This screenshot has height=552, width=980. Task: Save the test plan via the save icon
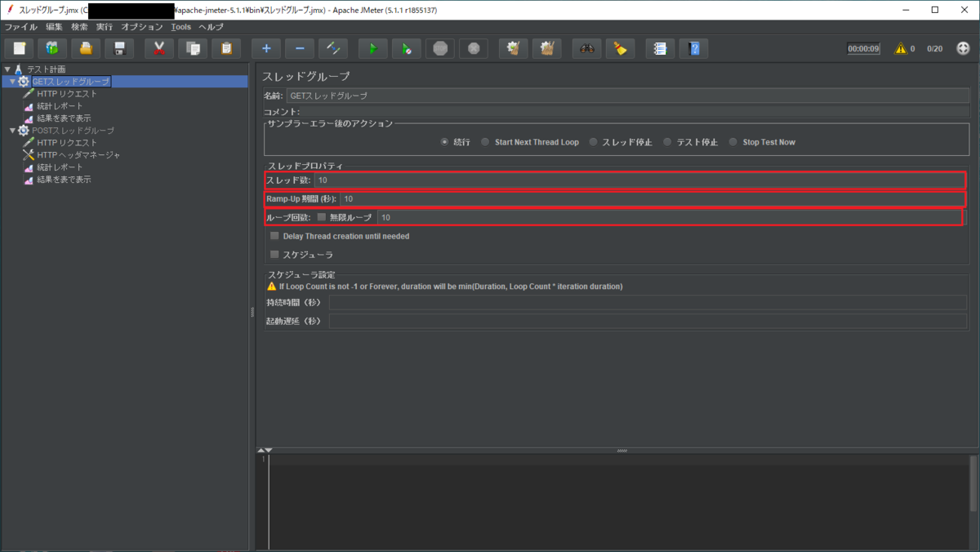coord(118,48)
